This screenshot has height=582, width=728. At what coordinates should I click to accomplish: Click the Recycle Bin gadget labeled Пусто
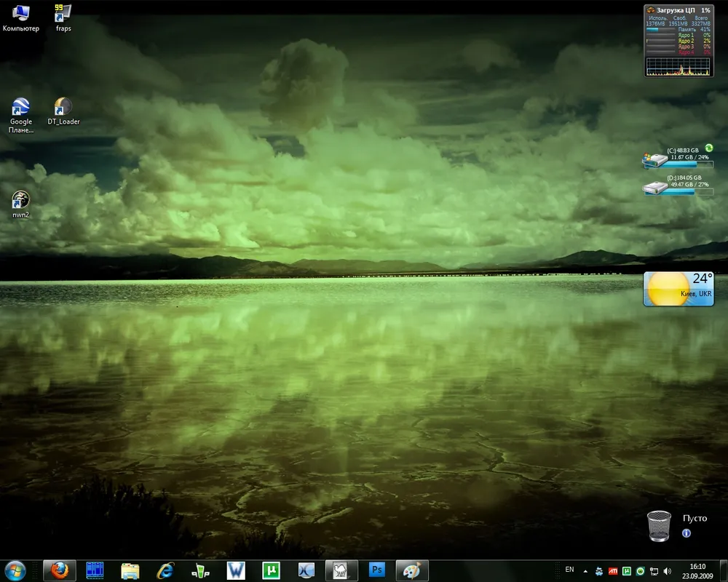[659, 525]
